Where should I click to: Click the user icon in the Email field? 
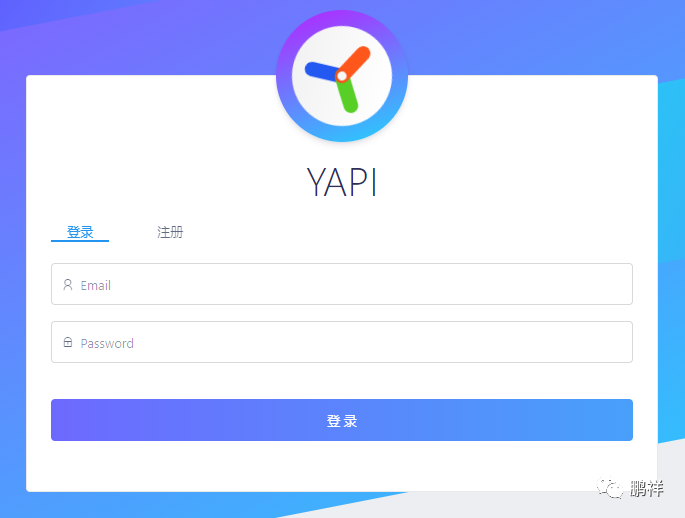pos(68,285)
